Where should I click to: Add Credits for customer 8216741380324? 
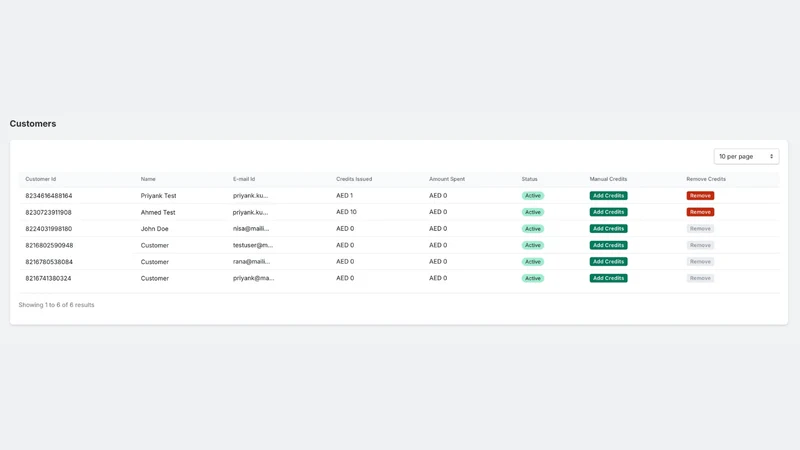coord(608,278)
